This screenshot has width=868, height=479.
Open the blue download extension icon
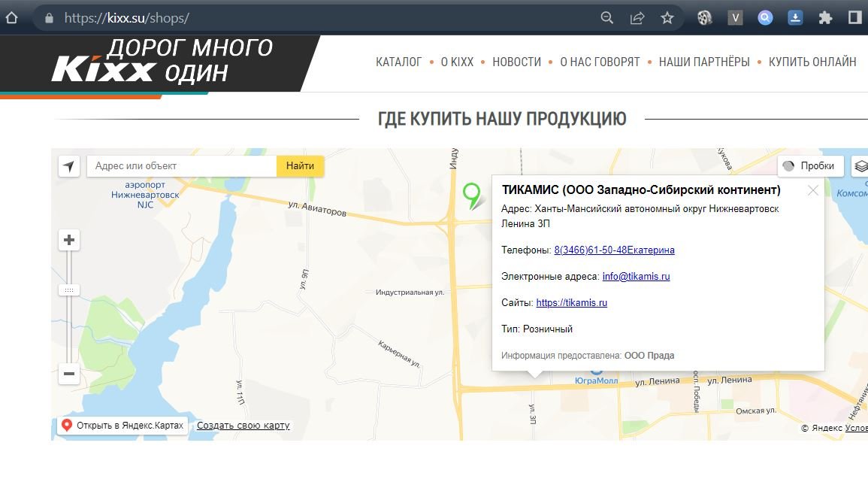tap(795, 18)
